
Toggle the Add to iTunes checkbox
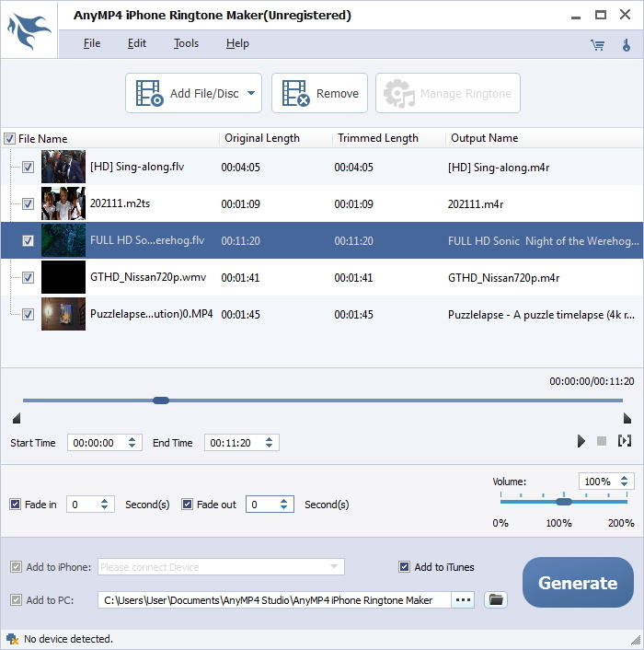point(404,566)
